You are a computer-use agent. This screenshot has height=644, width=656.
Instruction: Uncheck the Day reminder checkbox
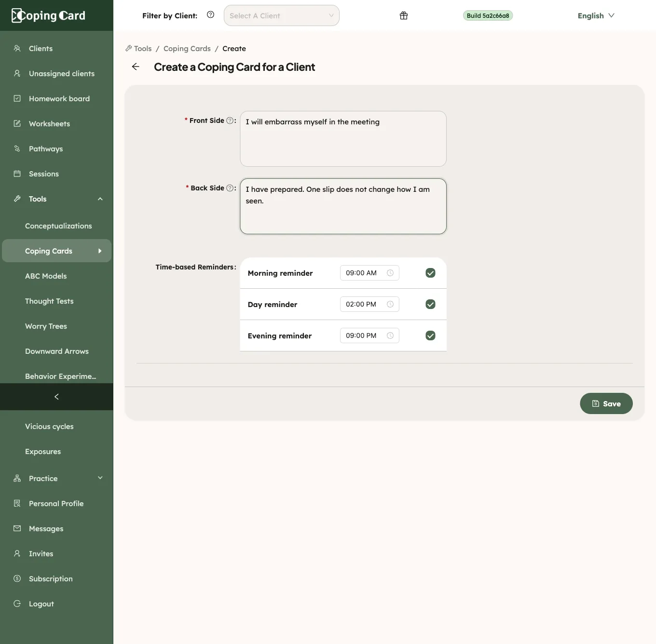(x=431, y=304)
